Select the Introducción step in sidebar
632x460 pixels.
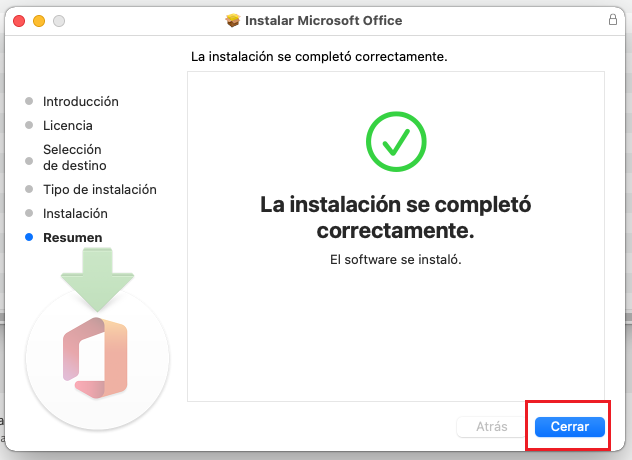pos(80,101)
